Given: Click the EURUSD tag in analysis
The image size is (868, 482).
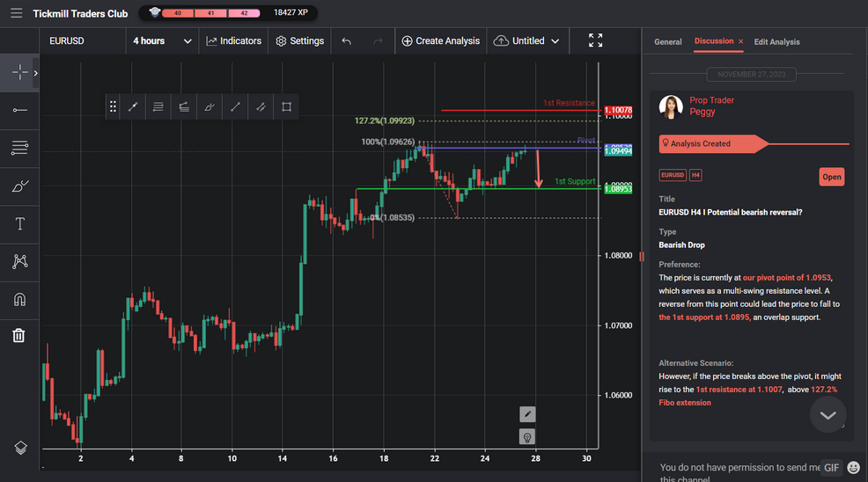Looking at the screenshot, I should [673, 175].
